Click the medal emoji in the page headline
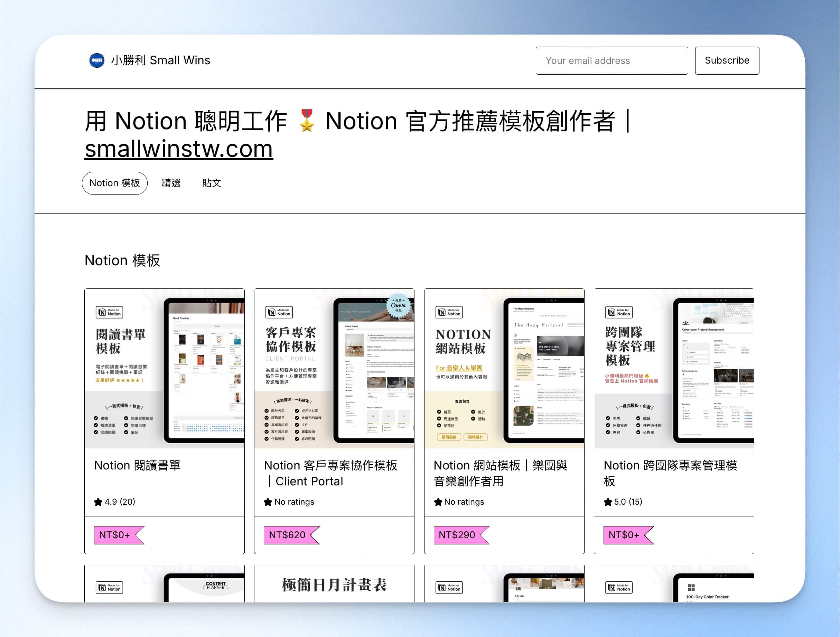Image resolution: width=840 pixels, height=637 pixels. click(307, 121)
